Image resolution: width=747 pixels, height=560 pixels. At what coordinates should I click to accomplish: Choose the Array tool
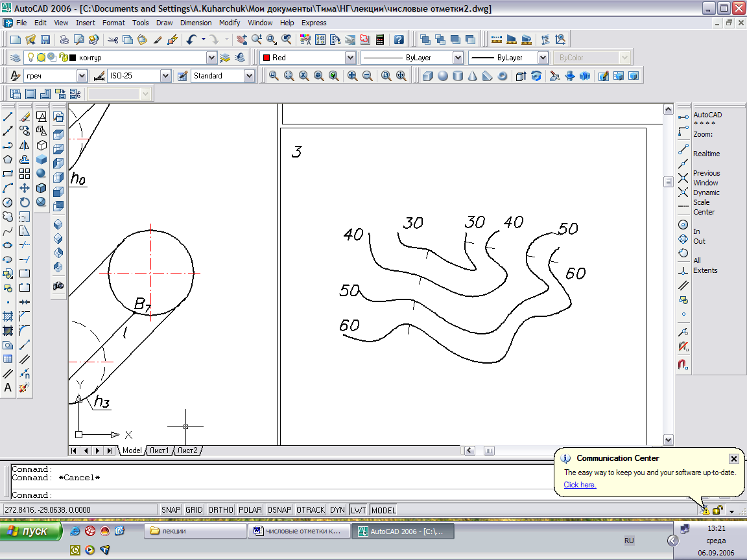[x=25, y=174]
